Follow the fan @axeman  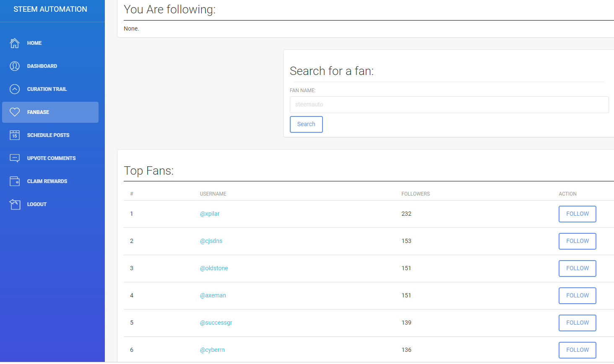click(x=578, y=296)
